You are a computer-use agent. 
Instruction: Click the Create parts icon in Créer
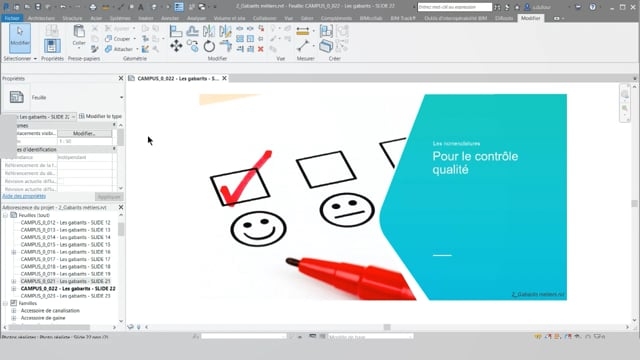(326, 46)
